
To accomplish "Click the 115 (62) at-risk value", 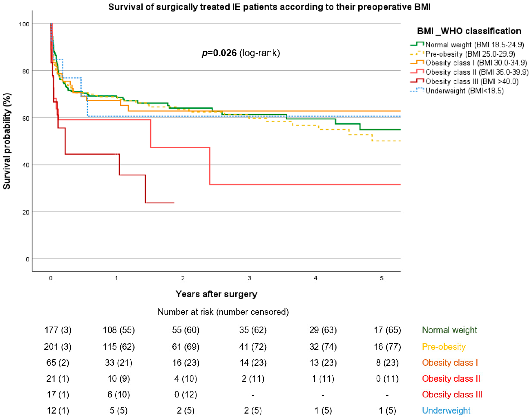I will pos(119,347).
